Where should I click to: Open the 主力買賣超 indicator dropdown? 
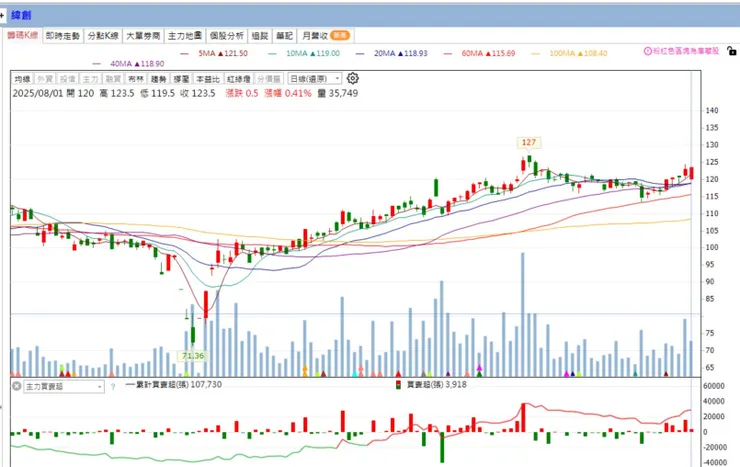(64, 387)
